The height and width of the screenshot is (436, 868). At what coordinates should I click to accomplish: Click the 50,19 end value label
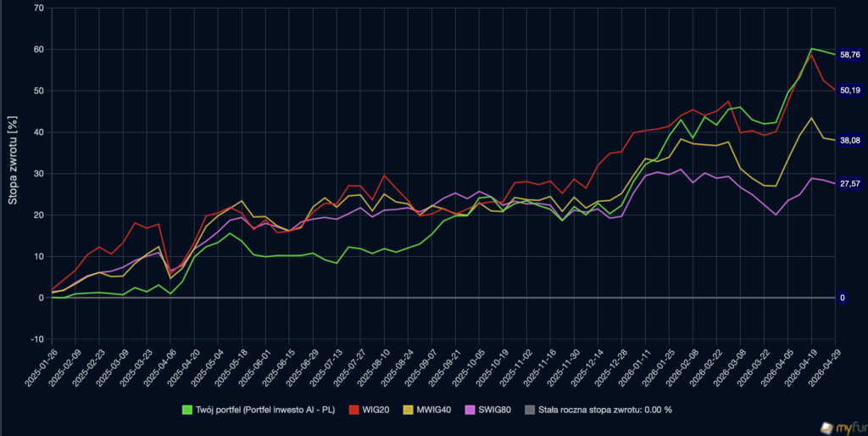[x=849, y=90]
